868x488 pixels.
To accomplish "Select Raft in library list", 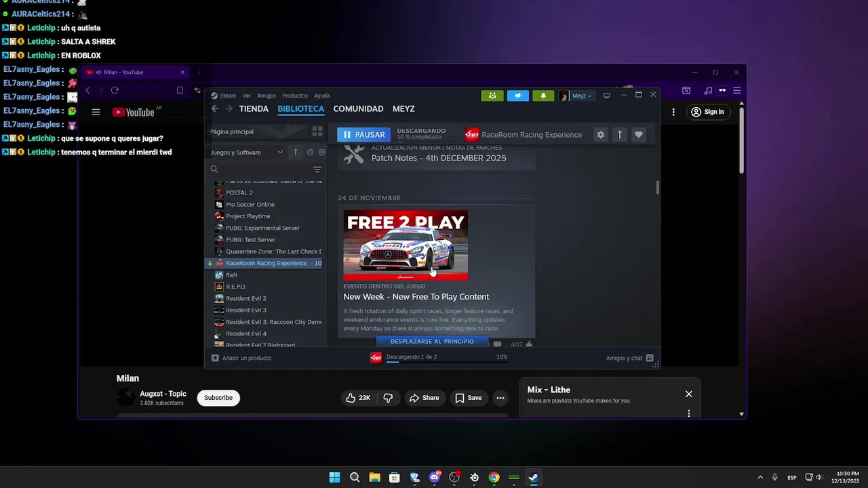I will [232, 275].
